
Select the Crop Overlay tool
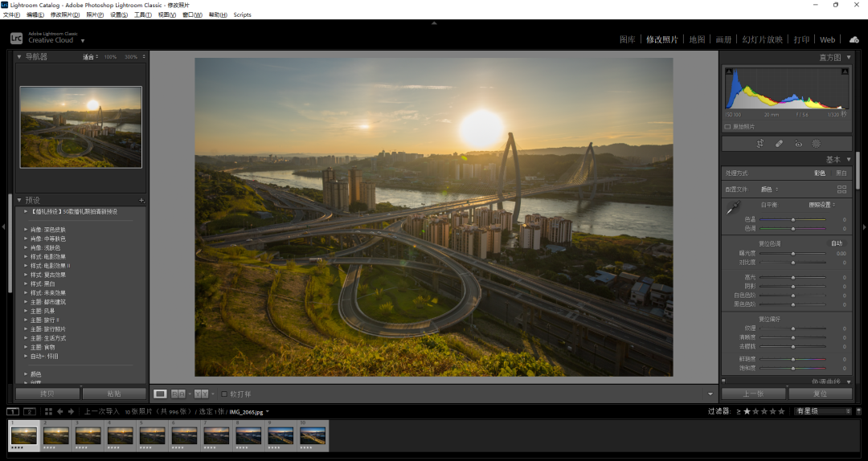click(759, 144)
